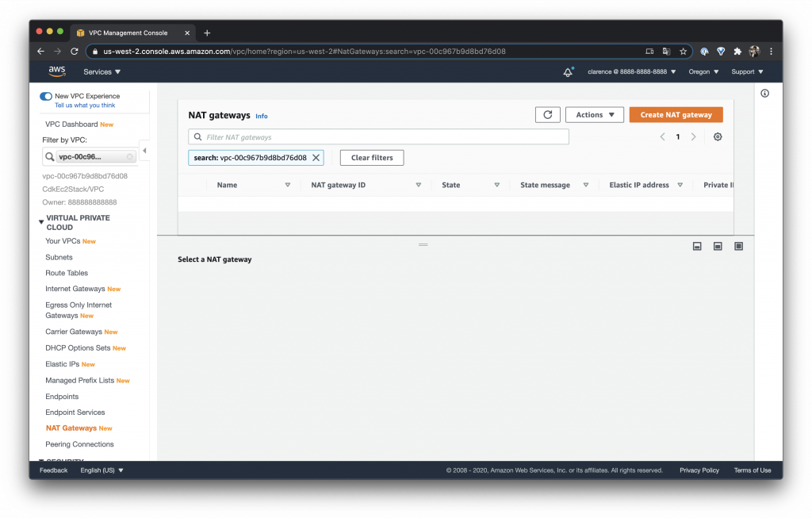
Task: Open Endpoint Services in sidebar
Action: point(75,412)
